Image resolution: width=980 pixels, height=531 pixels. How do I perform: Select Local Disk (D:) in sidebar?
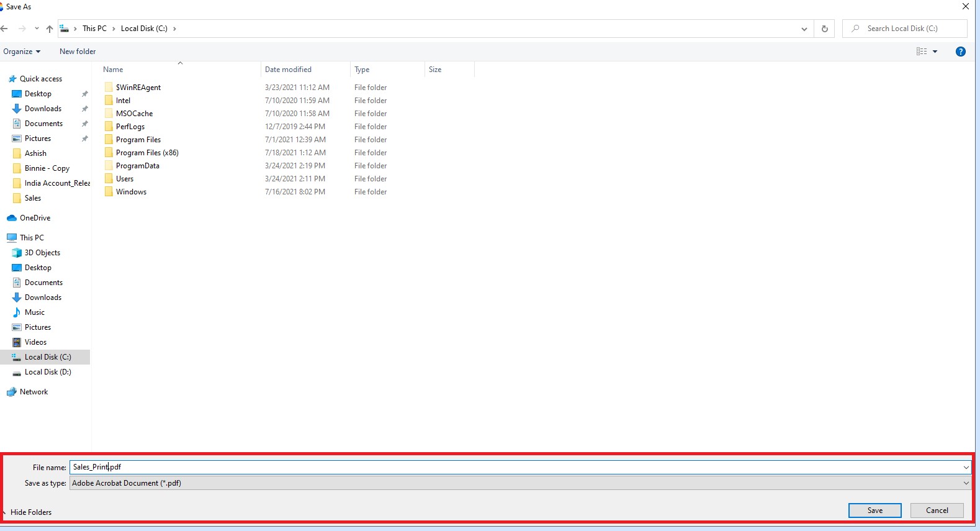click(48, 372)
